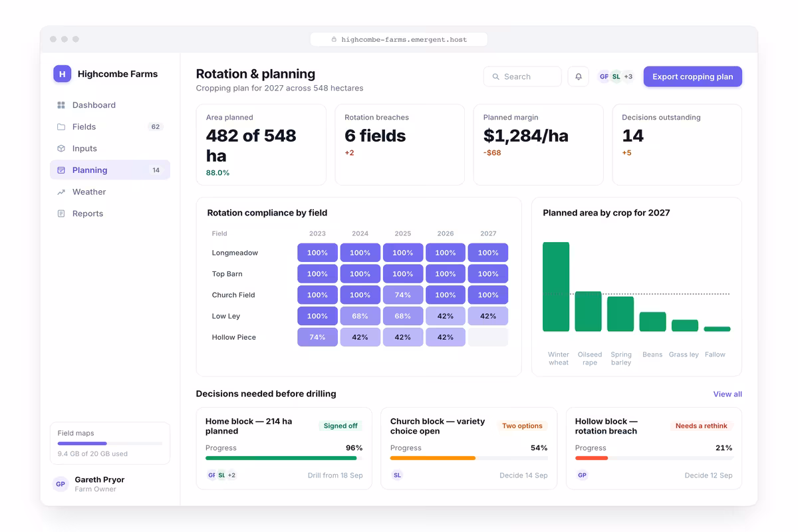Viewport: 798px width, 532px height.
Task: Open the Dashboard menu item
Action: click(110, 105)
